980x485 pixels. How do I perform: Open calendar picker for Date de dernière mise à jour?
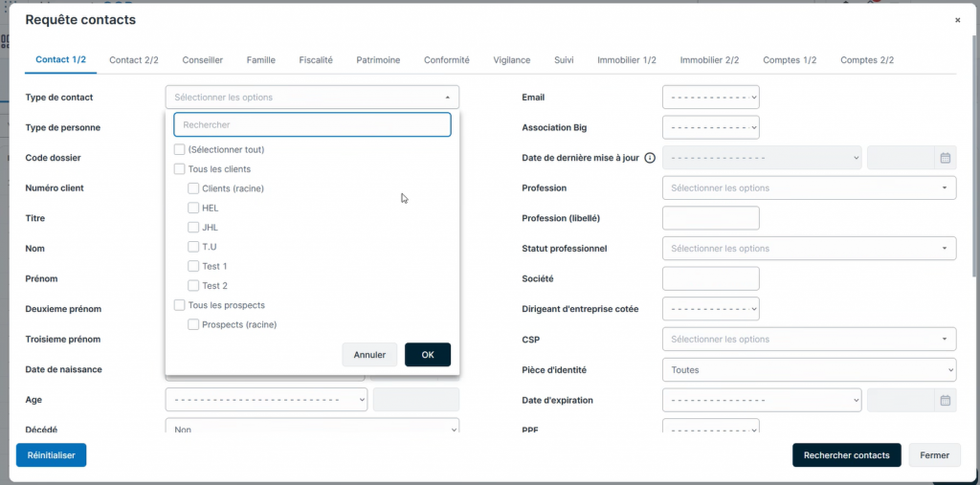pos(945,158)
